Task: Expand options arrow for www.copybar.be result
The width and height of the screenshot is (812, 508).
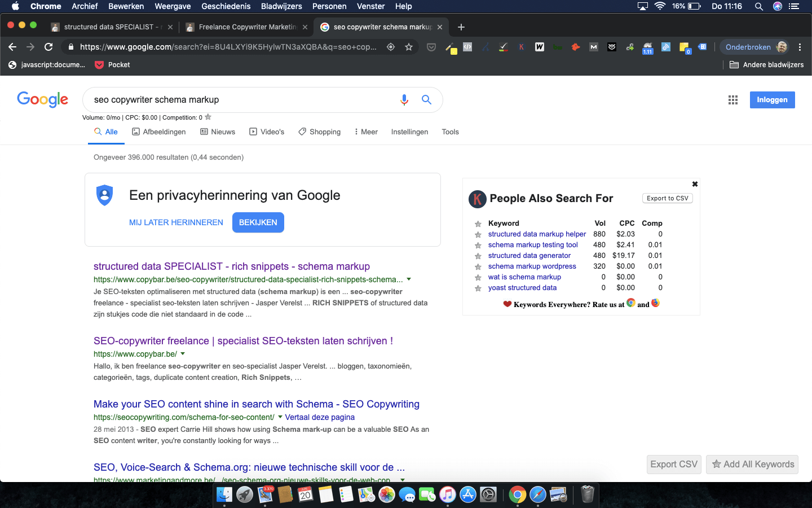Action: pos(183,353)
